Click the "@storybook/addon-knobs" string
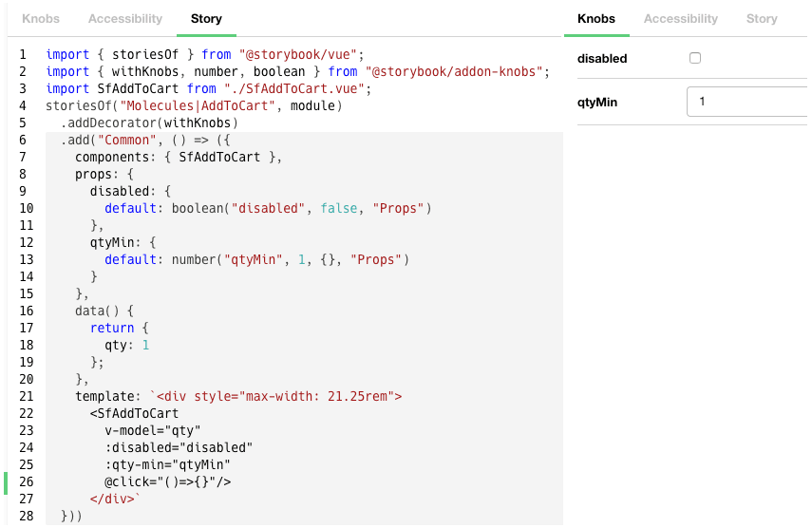812x528 pixels. click(454, 71)
